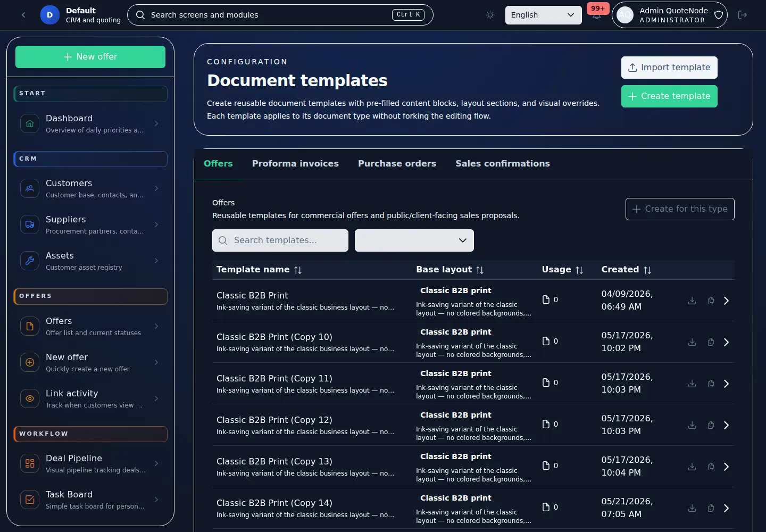Open Customers in the sidebar menu

pos(90,188)
